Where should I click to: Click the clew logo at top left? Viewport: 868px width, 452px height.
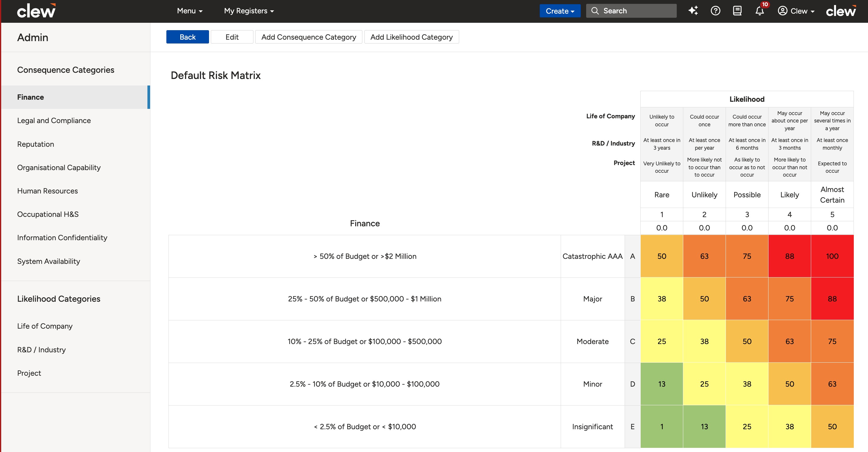[x=36, y=11]
